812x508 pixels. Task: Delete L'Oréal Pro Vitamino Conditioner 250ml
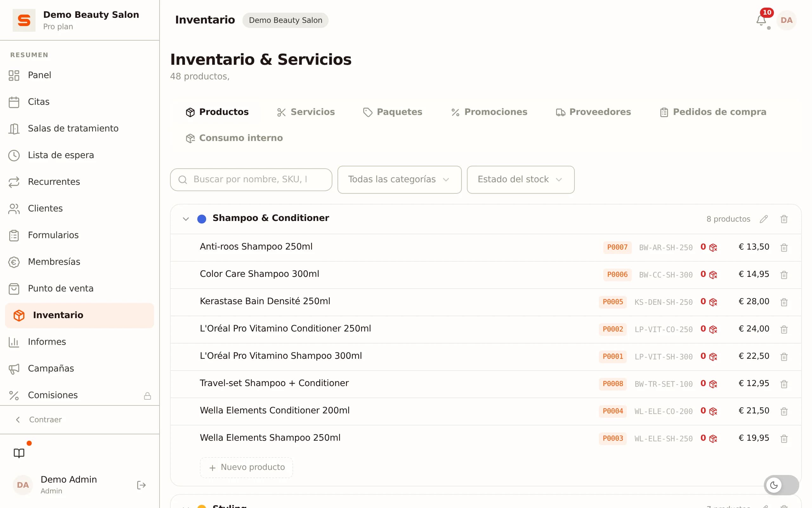pyautogui.click(x=784, y=329)
